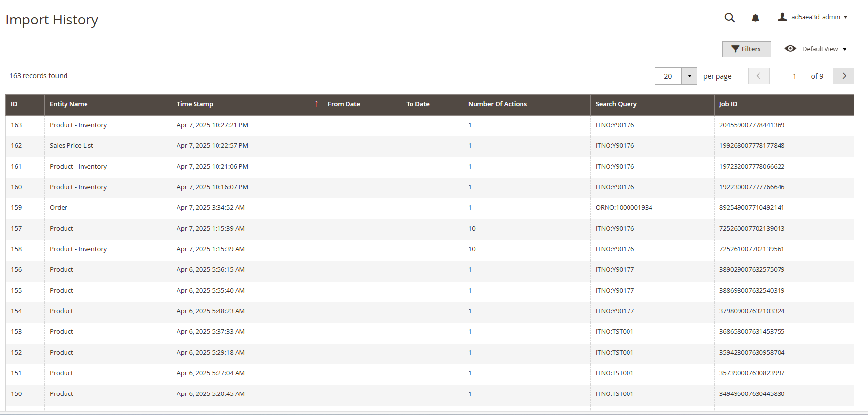Click the previous page arrow
This screenshot has width=868, height=415.
pyautogui.click(x=759, y=76)
